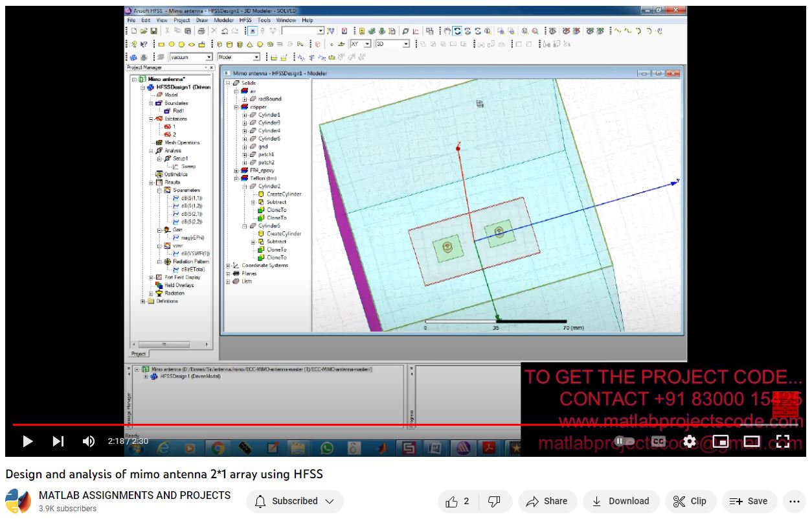This screenshot has height=521, width=812.
Task: Play the paused YouTube video
Action: (x=27, y=441)
